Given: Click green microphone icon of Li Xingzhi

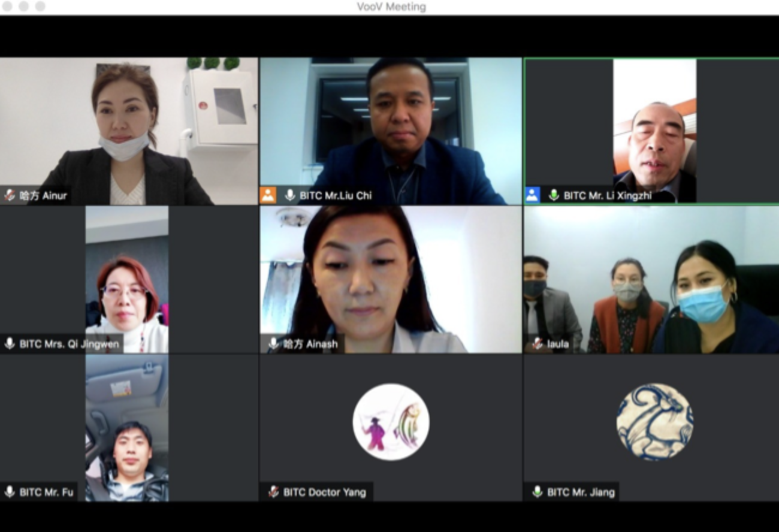Looking at the screenshot, I should (554, 195).
